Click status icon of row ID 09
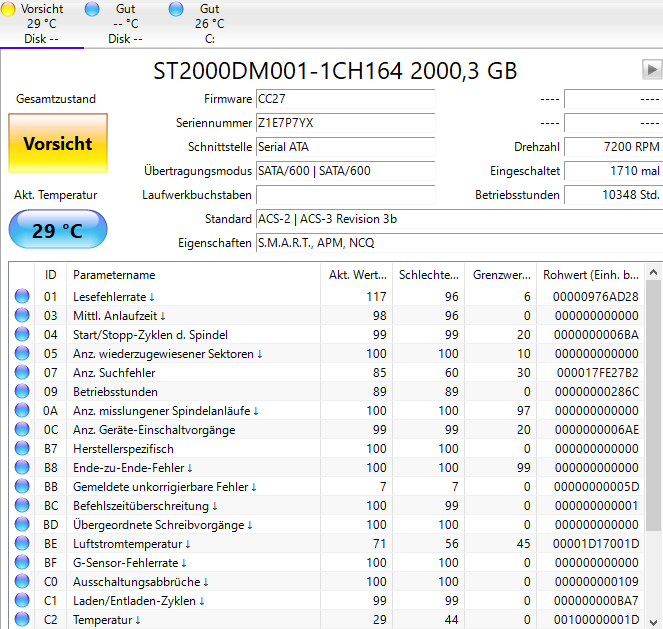663x629 pixels. point(22,391)
